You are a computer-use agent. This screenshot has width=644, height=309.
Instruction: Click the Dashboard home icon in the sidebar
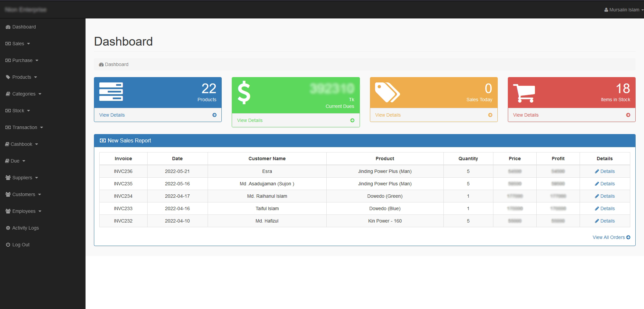click(7, 27)
